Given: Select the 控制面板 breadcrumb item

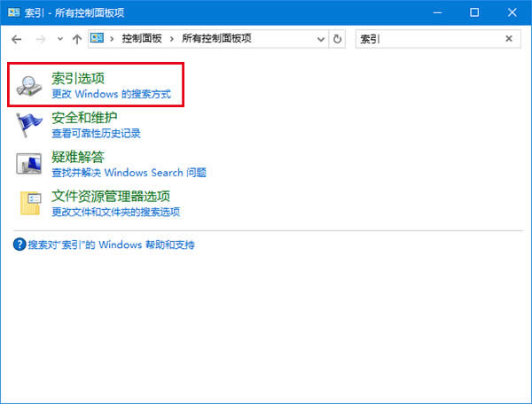Looking at the screenshot, I should (x=141, y=39).
